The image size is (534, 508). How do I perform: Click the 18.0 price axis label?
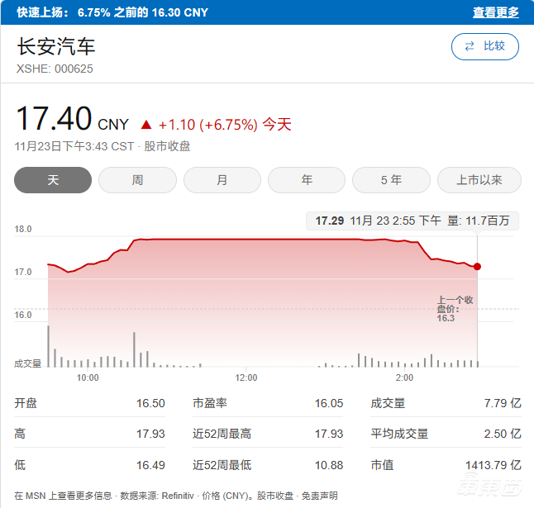tap(23, 229)
